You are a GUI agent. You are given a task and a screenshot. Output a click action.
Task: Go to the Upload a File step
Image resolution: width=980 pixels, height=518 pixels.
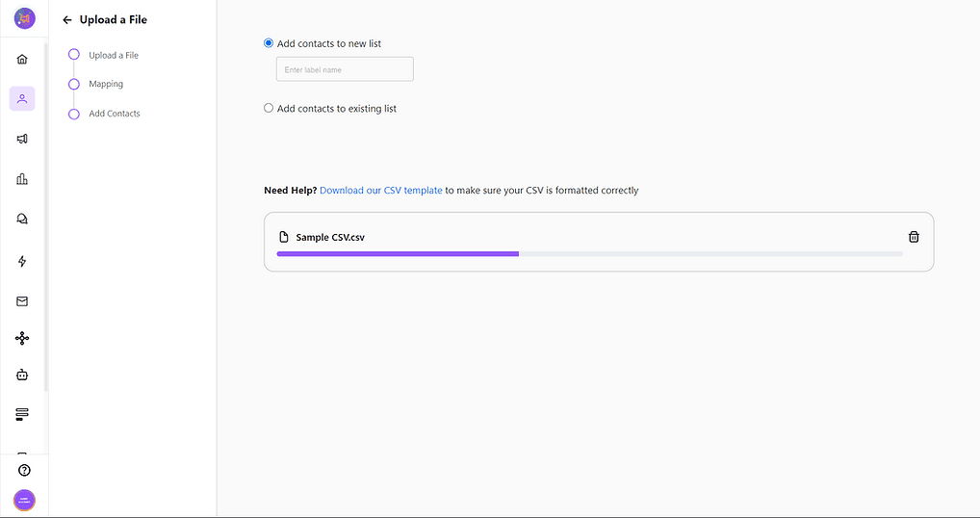pos(114,55)
